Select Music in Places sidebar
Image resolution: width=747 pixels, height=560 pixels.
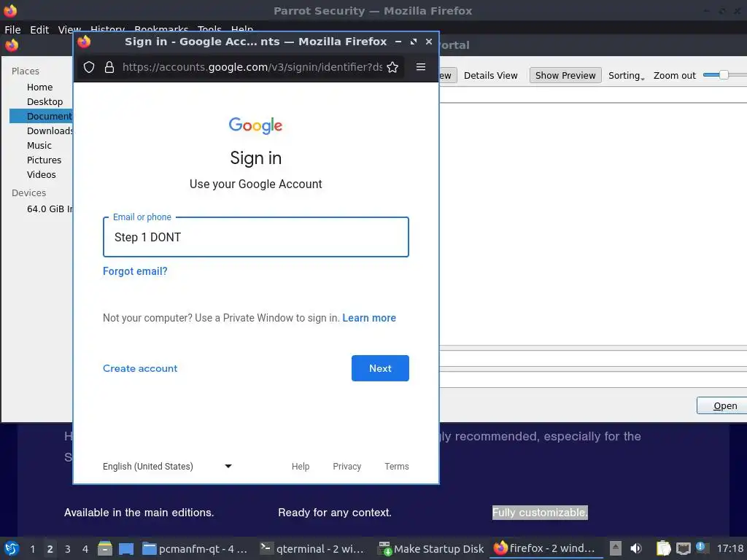(x=39, y=145)
